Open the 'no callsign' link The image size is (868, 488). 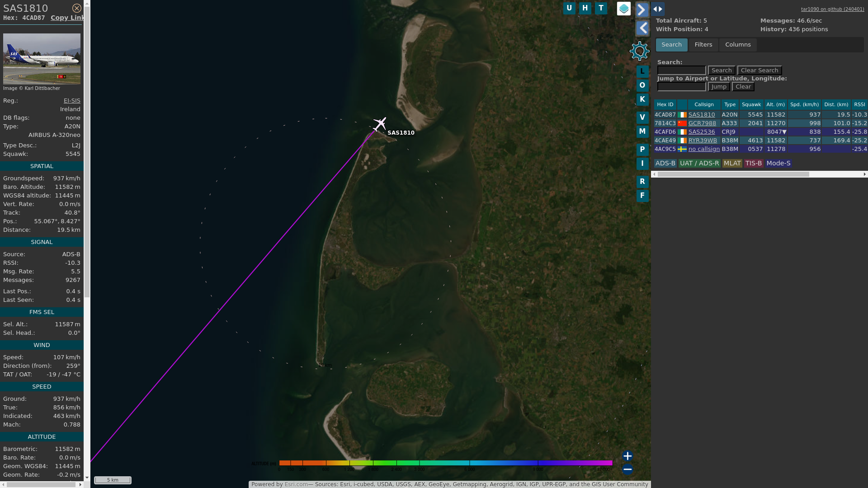(704, 149)
